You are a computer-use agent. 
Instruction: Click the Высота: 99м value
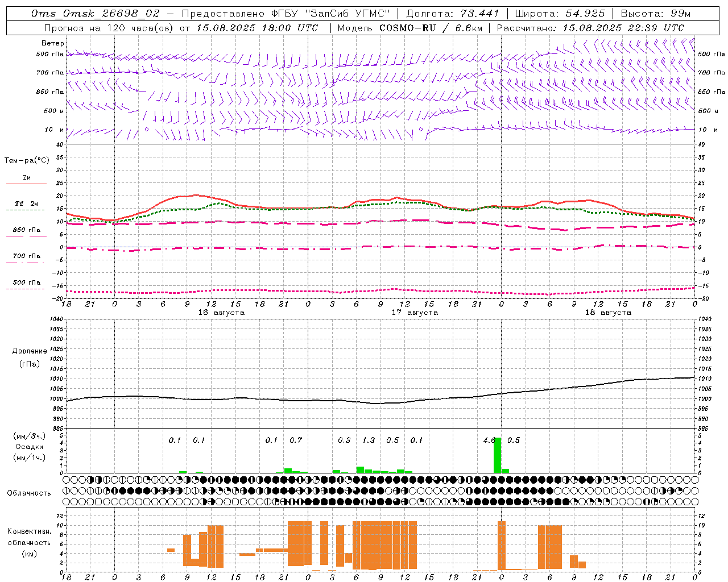(656, 13)
